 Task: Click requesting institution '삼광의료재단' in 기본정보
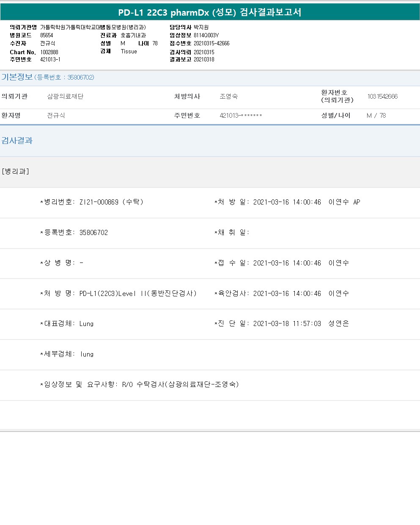click(x=65, y=97)
